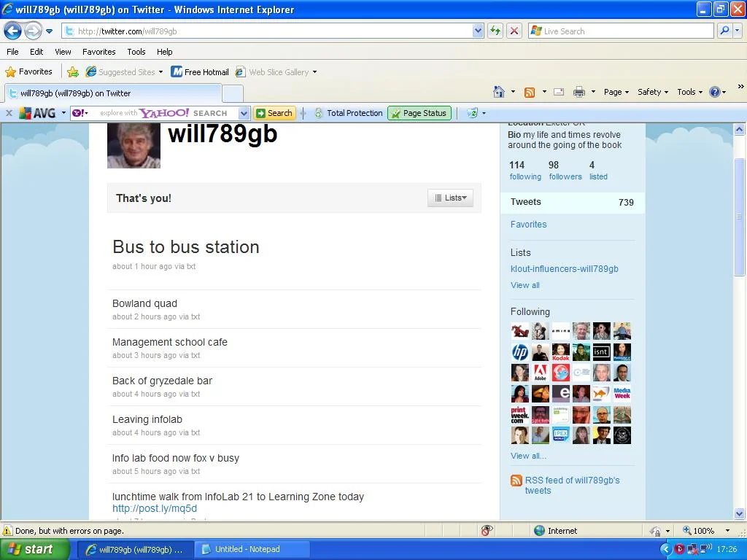Open the recent pages dropdown beside Forward
This screenshot has height=560, width=747.
coord(49,31)
